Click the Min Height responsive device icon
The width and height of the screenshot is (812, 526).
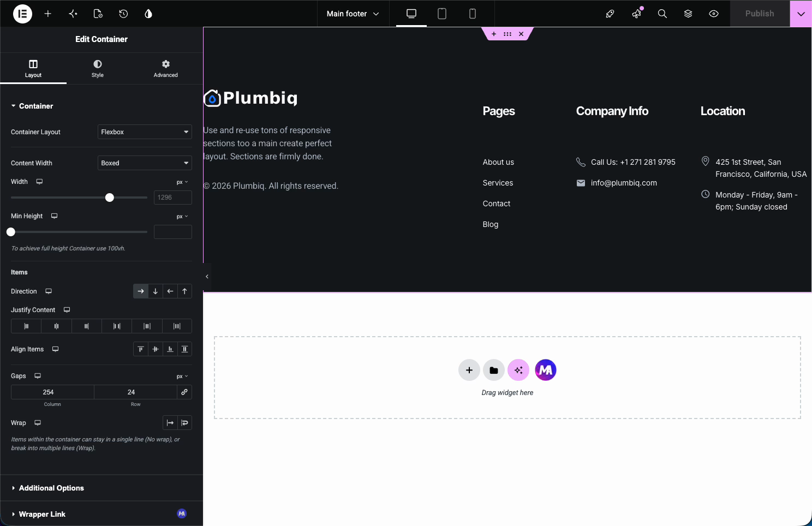pos(54,216)
